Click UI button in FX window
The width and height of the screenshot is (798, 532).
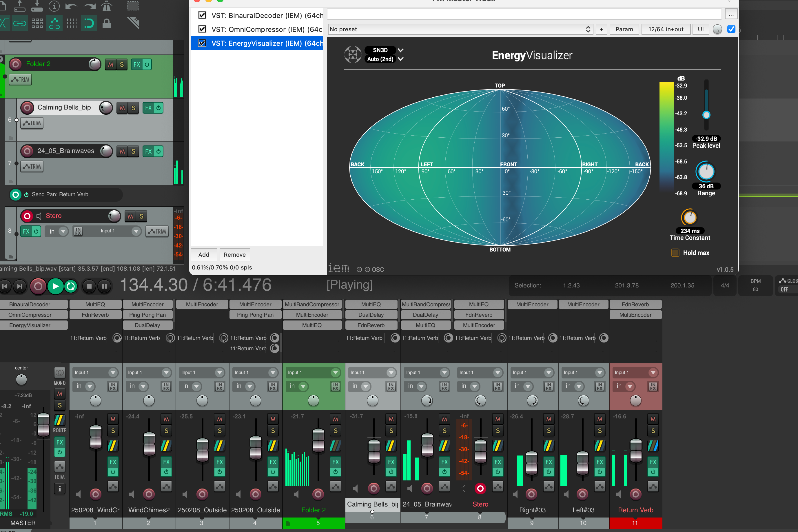[701, 29]
